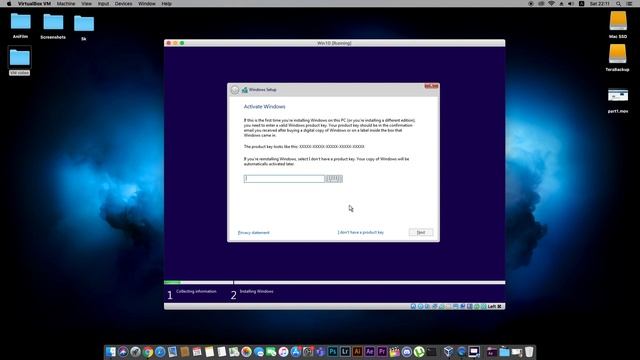The image size is (640, 360).
Task: Click the Next button in Windows Setup
Action: tap(421, 232)
